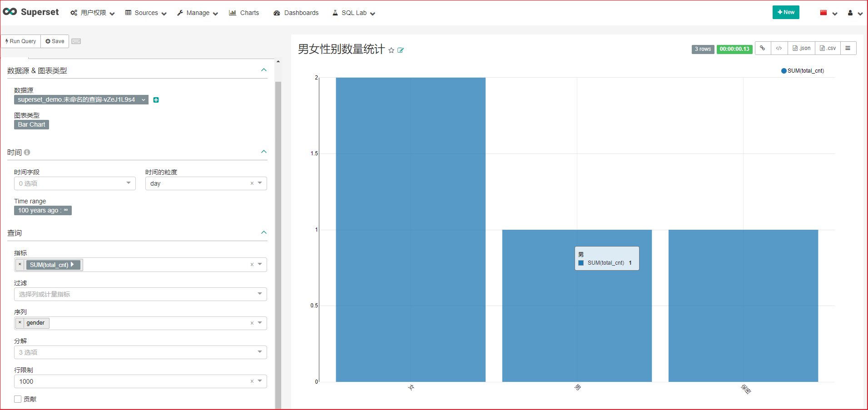Open the embed code icon
Viewport: 868px width, 410px height.
click(x=779, y=48)
